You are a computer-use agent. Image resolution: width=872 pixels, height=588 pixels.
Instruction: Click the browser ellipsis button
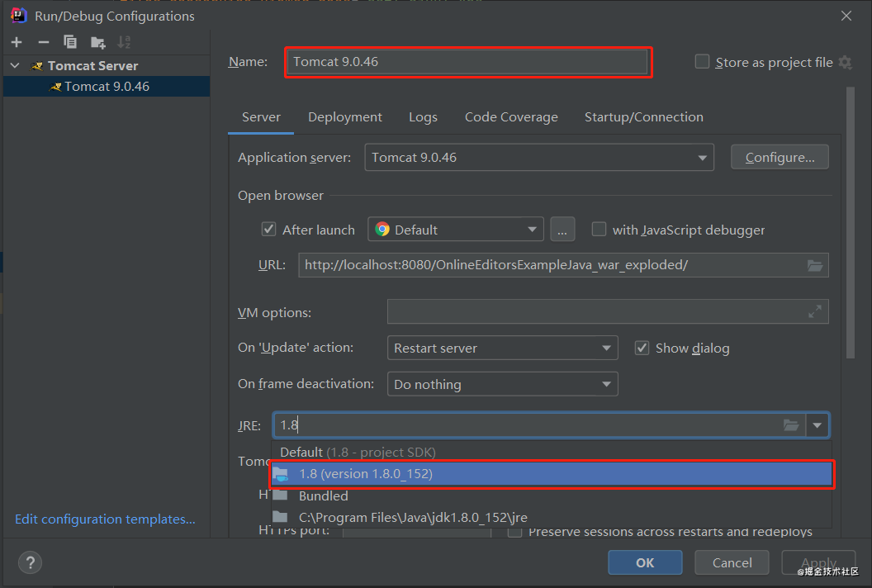562,230
